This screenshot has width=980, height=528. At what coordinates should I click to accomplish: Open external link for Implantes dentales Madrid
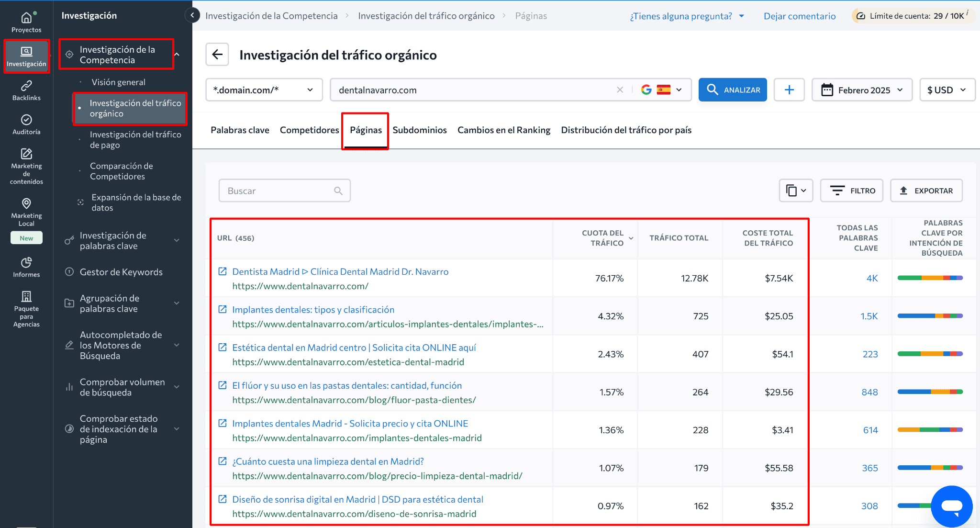(x=223, y=423)
